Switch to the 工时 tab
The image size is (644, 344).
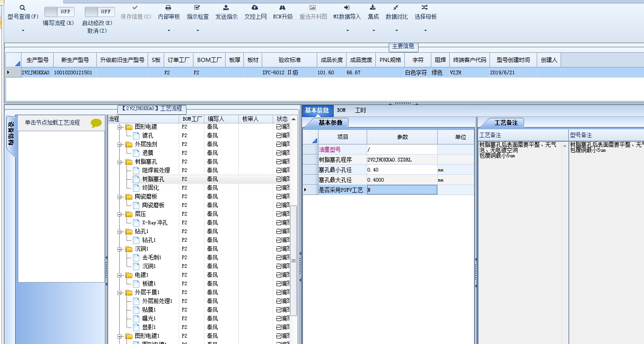361,110
